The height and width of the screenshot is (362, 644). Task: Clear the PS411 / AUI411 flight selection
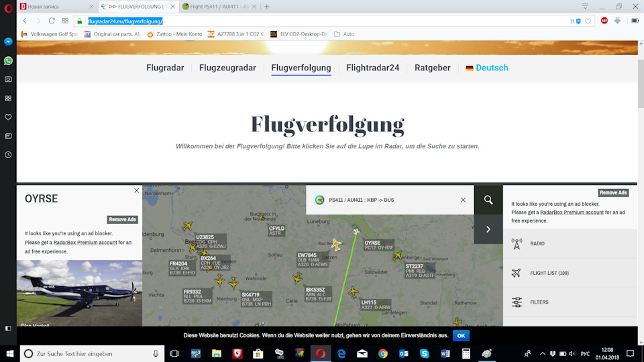(463, 200)
